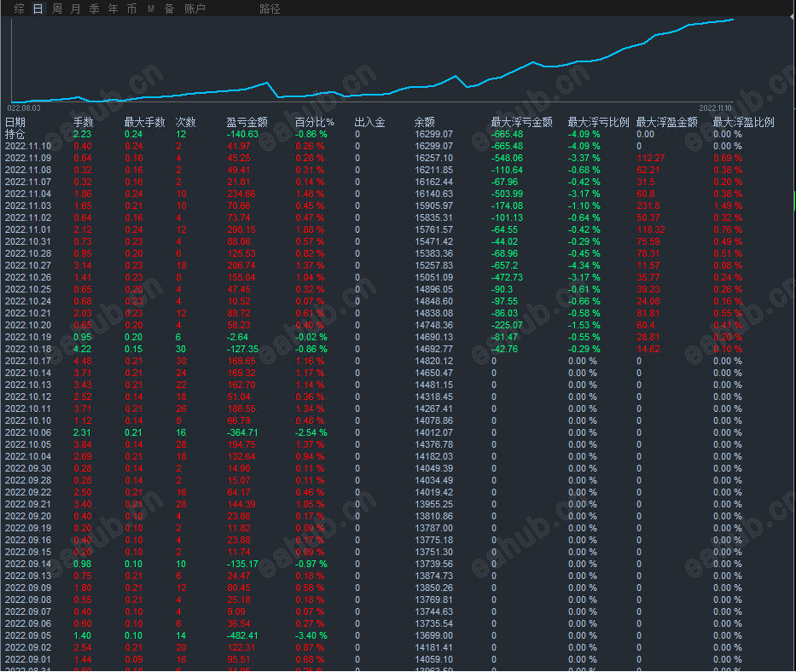Select the 年 yearly tab
796x672 pixels.
pos(113,9)
